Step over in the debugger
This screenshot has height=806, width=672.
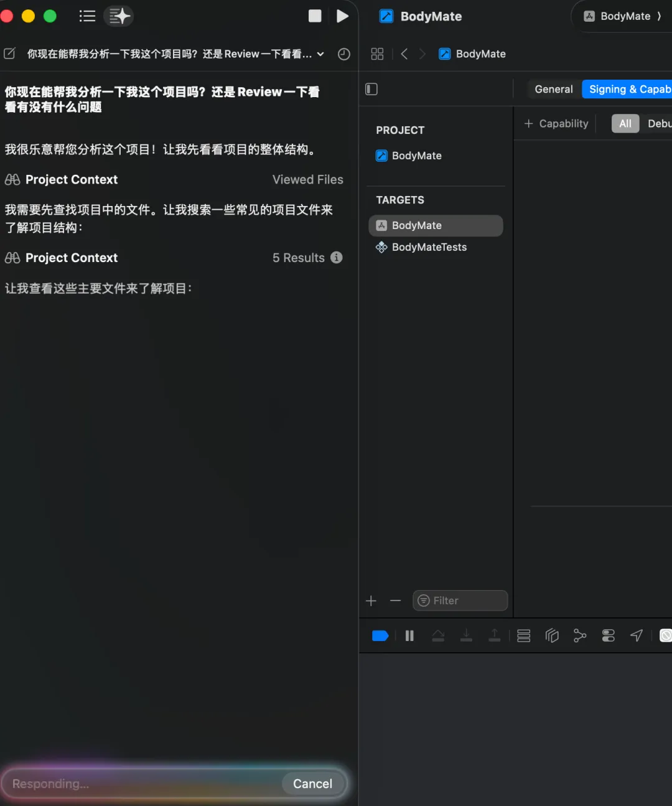[x=438, y=635]
